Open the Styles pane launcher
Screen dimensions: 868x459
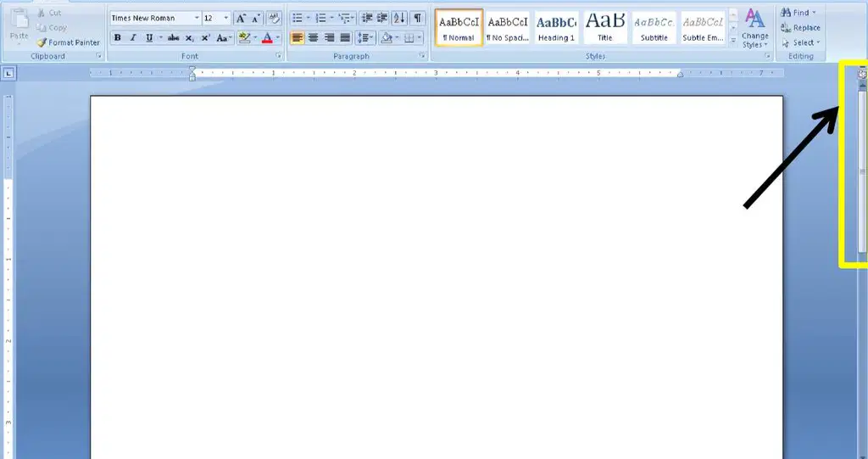click(767, 56)
